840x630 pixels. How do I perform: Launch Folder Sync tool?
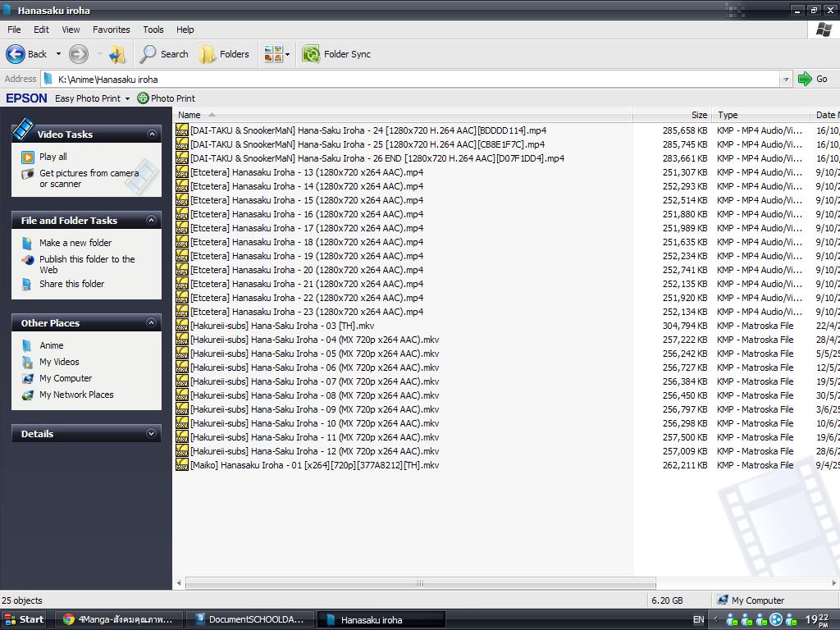(x=336, y=54)
